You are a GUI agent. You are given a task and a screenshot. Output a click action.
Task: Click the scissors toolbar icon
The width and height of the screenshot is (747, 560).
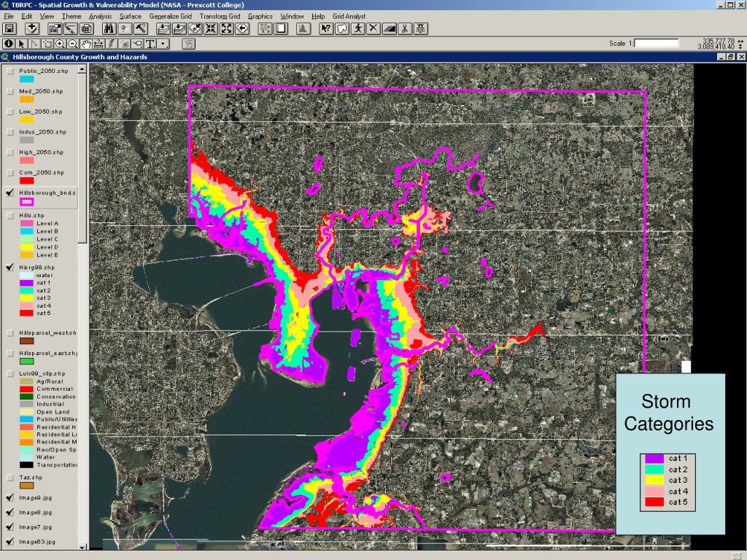click(404, 29)
